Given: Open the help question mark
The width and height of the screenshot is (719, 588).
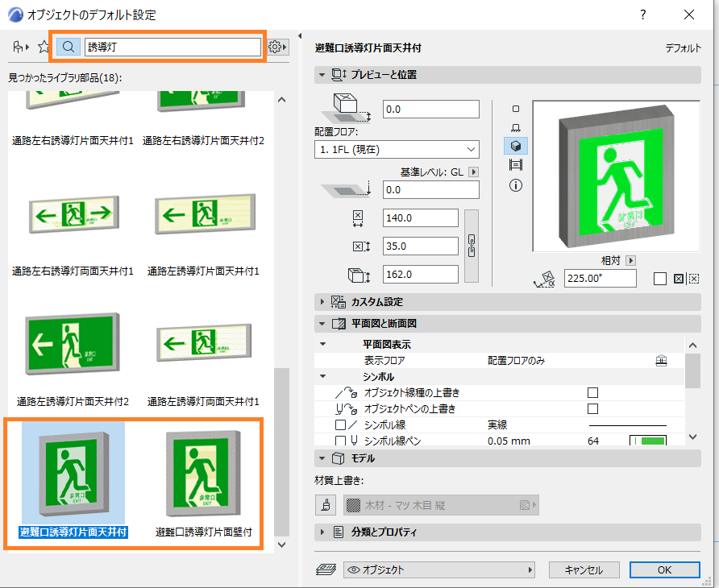Looking at the screenshot, I should pyautogui.click(x=643, y=14).
